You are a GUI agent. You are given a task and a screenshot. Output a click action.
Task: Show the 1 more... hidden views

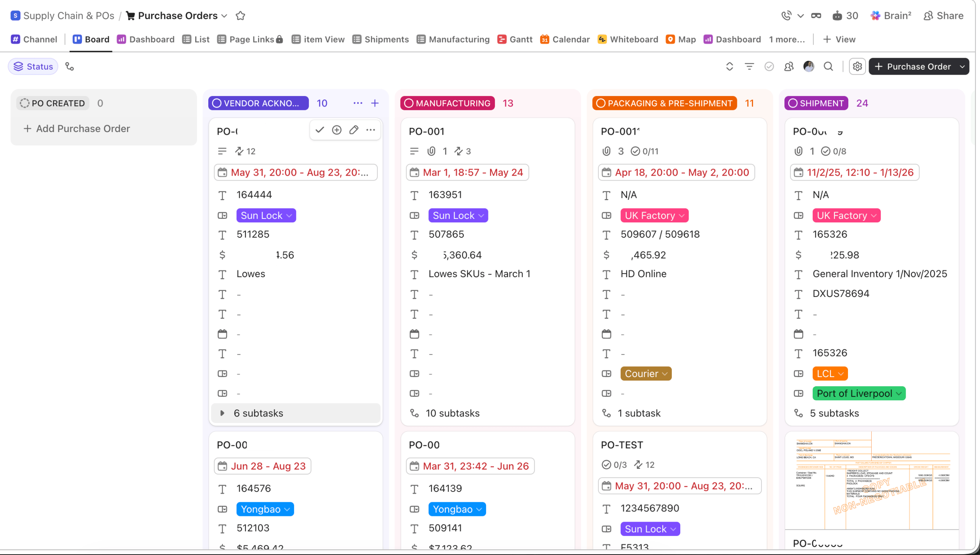pos(787,39)
